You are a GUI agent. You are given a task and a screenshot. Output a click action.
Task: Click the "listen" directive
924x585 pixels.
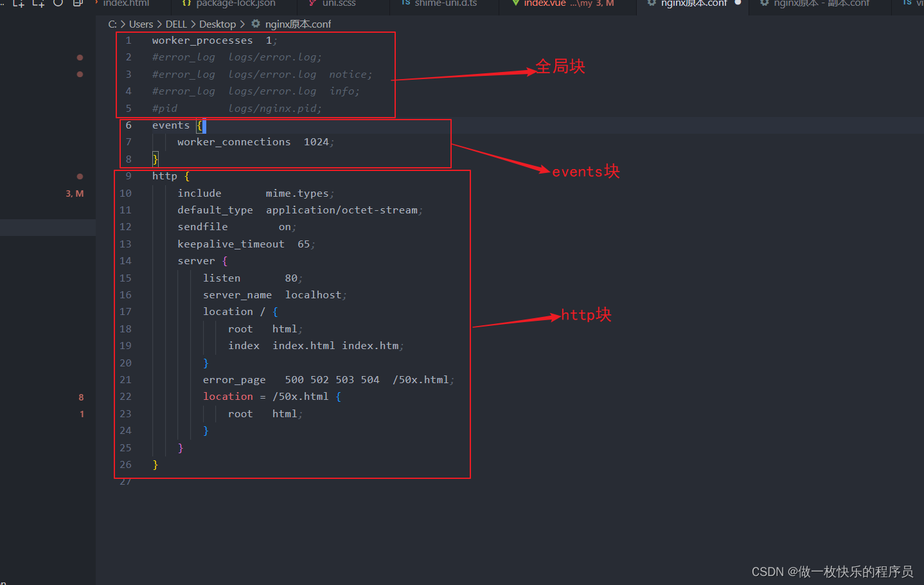click(222, 278)
